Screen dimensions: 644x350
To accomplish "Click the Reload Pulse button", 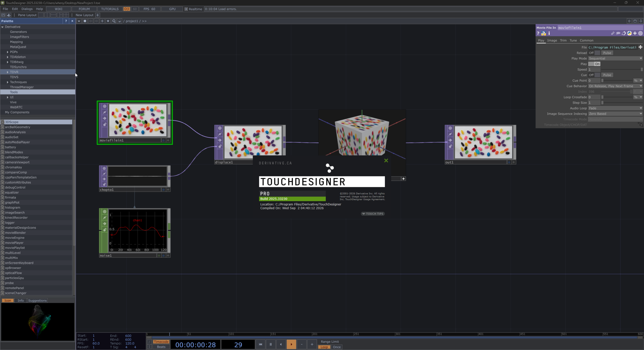I will tap(607, 53).
